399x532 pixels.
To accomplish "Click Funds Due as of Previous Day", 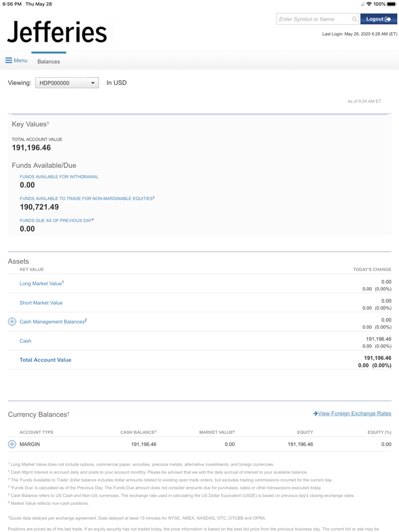I will coord(56,221).
